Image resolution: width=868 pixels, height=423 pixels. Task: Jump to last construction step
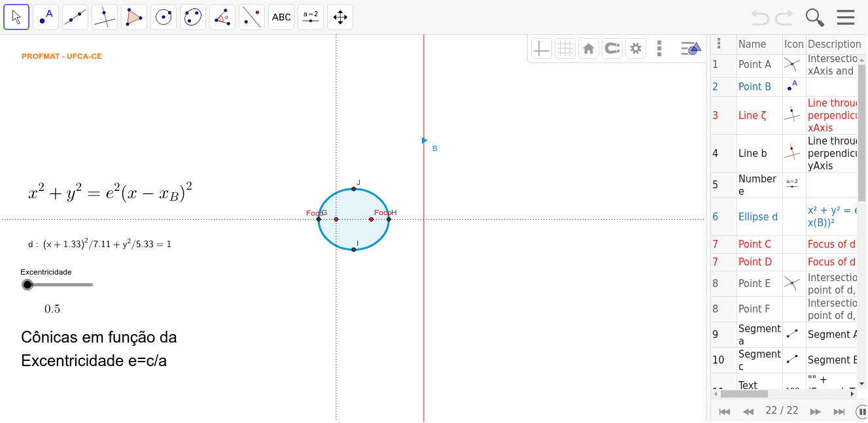[839, 411]
